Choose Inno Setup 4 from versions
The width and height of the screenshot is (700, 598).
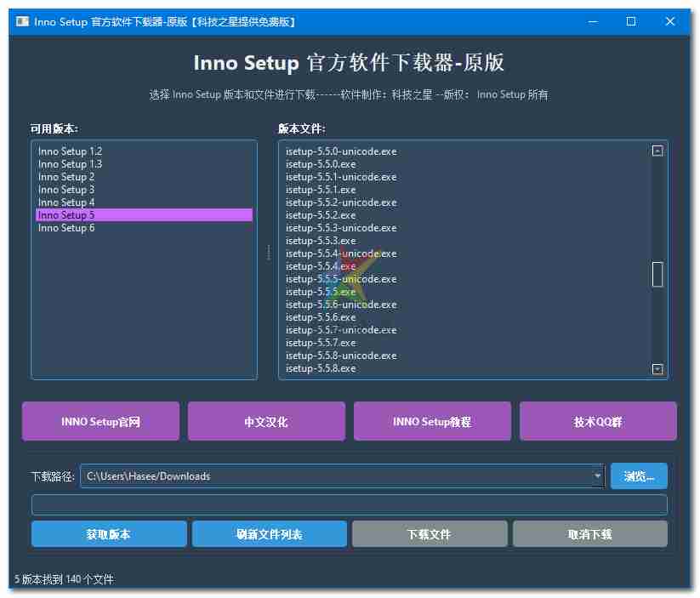[x=66, y=202]
